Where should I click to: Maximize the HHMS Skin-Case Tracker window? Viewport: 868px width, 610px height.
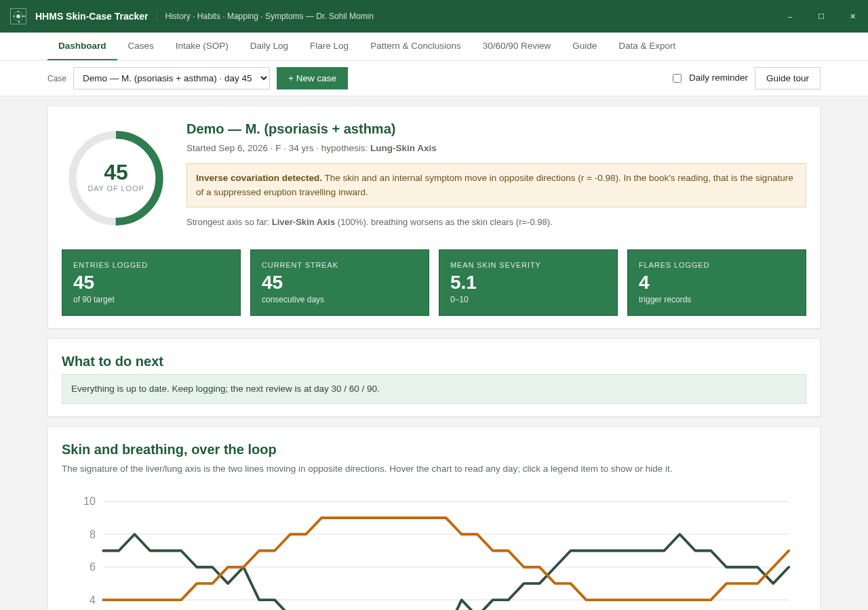click(821, 16)
